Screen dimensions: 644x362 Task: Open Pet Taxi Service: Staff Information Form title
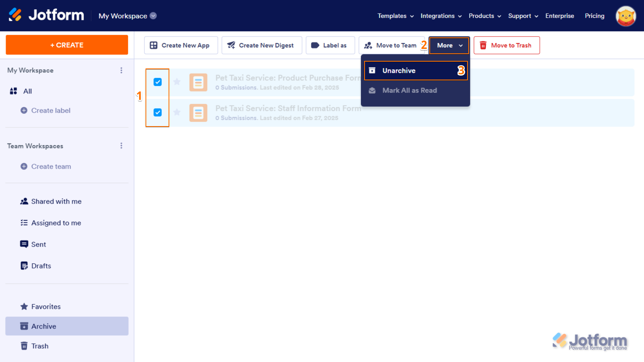click(x=288, y=109)
